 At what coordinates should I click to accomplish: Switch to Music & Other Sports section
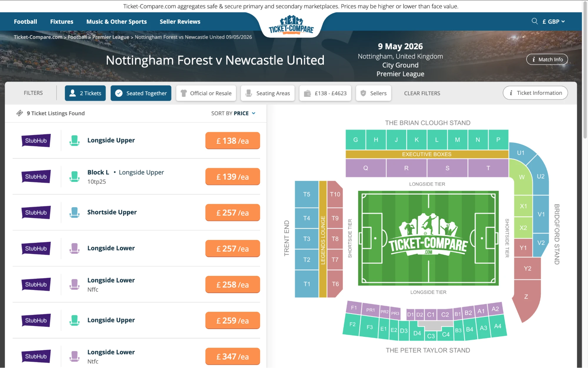click(x=116, y=21)
